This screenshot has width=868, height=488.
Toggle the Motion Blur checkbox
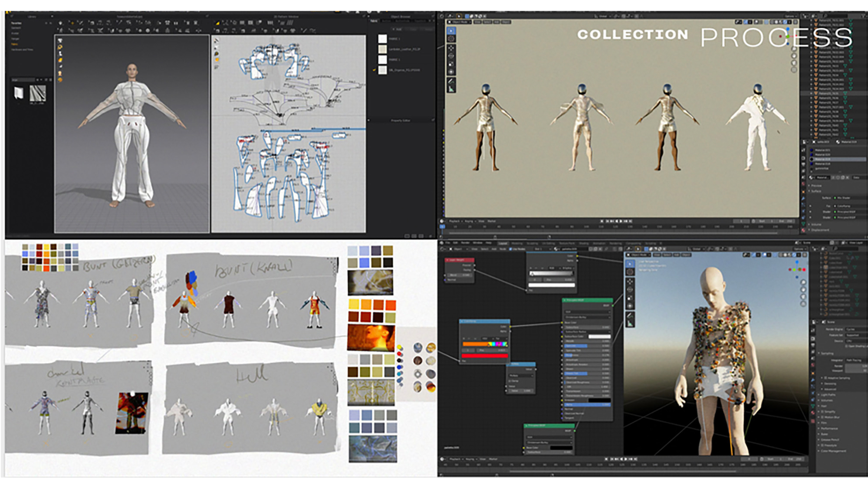[x=822, y=417]
